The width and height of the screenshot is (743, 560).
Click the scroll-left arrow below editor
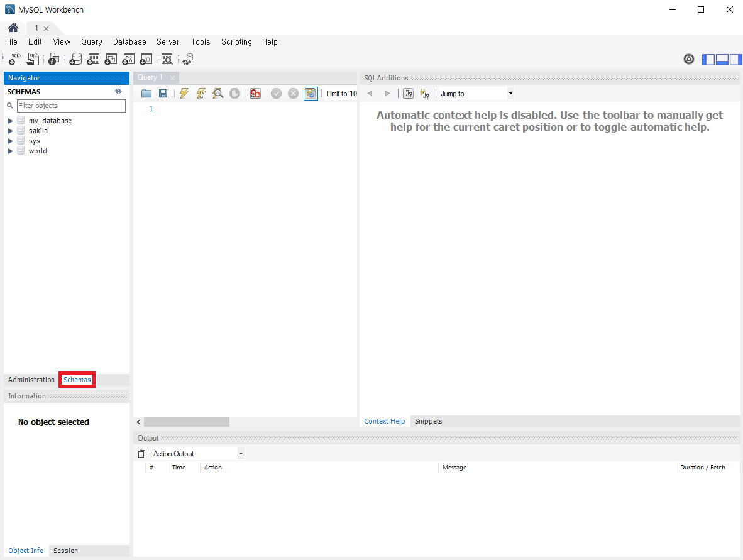[138, 422]
